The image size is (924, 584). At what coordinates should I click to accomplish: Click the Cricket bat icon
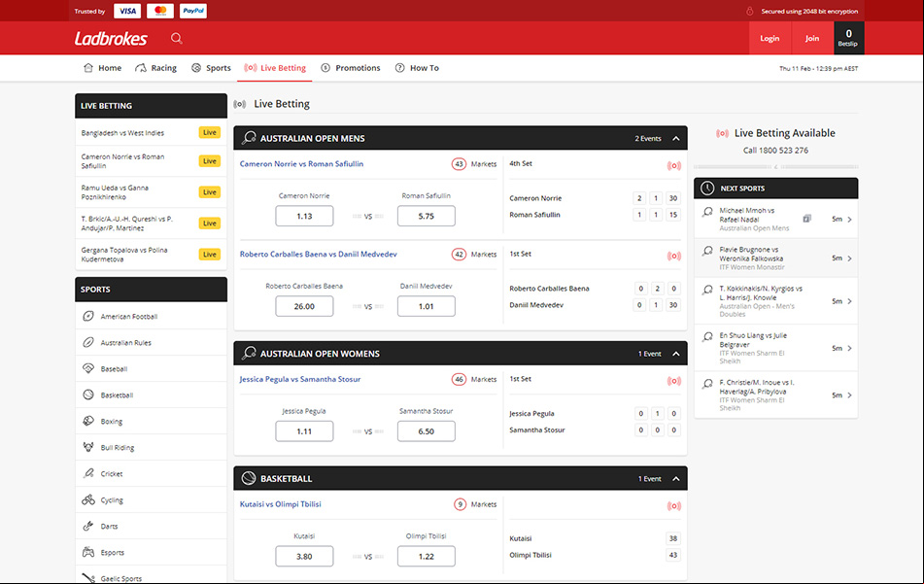pos(87,473)
